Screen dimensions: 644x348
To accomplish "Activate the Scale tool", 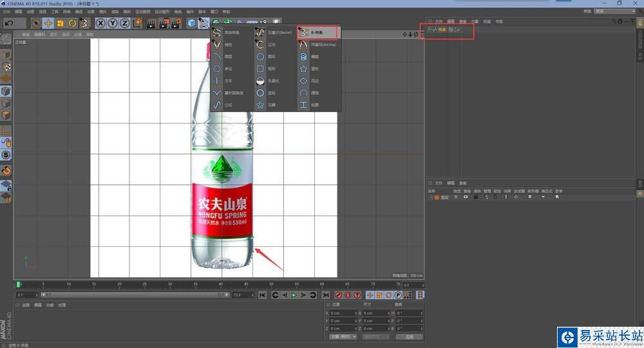I will 61,23.
